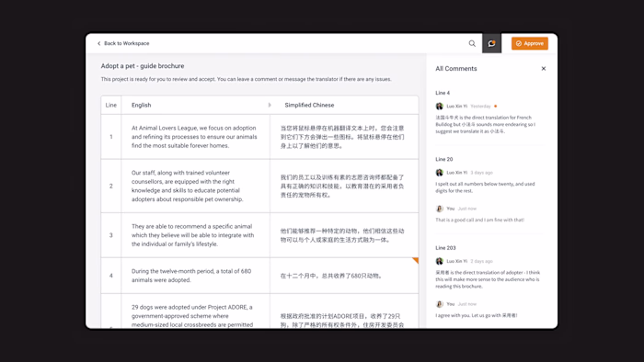This screenshot has width=644, height=362.
Task: Click the arrow between English and Chinese headers
Action: click(x=270, y=105)
